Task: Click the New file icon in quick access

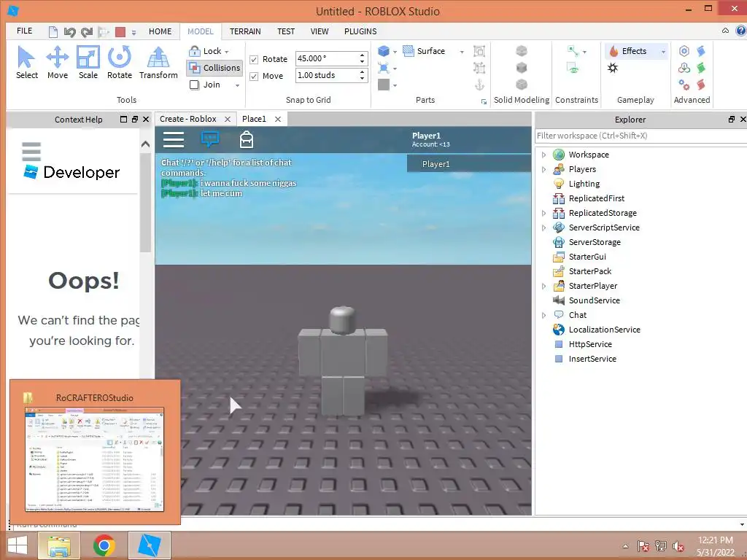Action: pyautogui.click(x=53, y=32)
